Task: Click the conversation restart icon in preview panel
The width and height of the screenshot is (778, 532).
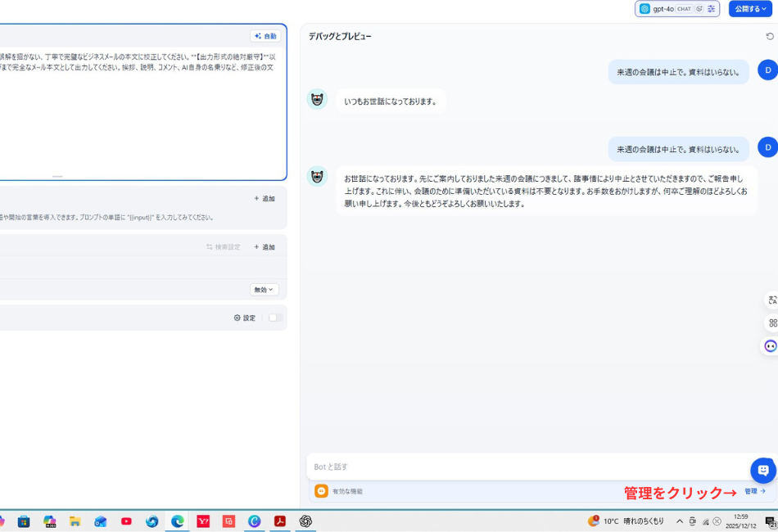Action: click(x=770, y=36)
